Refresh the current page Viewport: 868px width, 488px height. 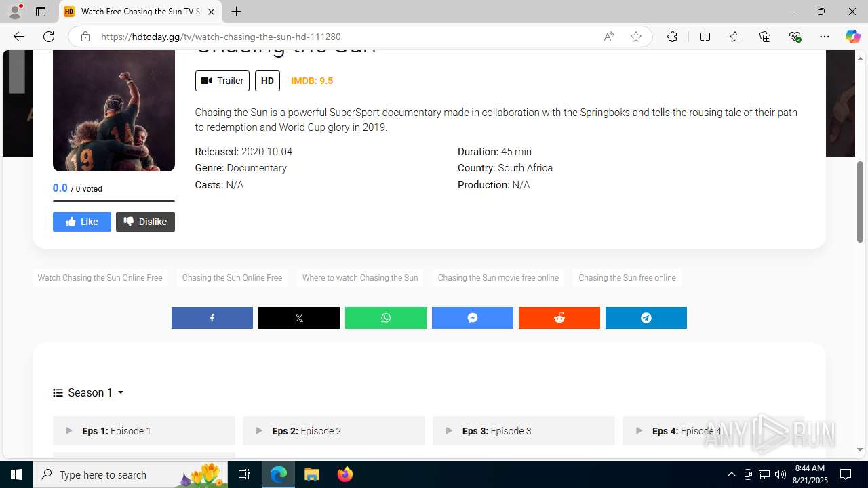coord(49,37)
